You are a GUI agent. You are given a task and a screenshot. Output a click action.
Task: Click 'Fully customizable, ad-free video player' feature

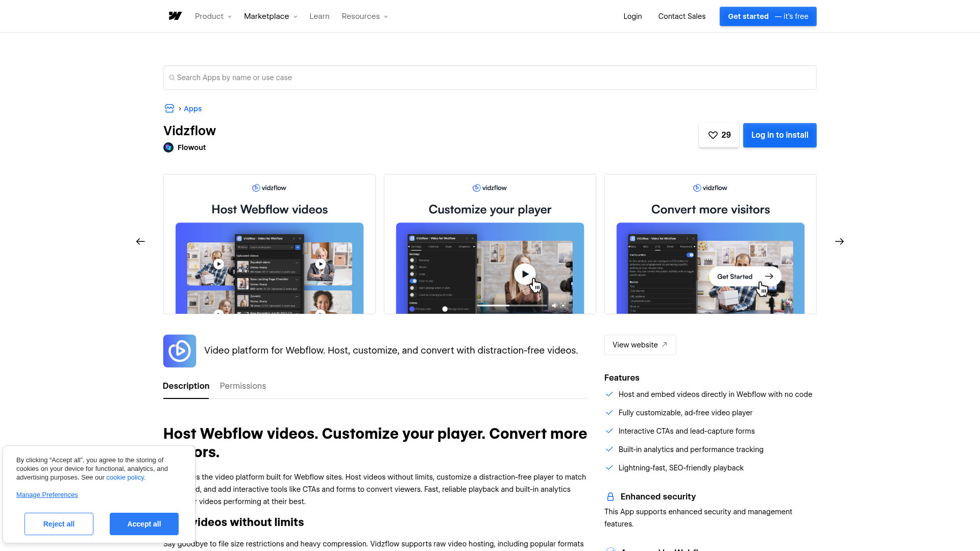coord(685,413)
